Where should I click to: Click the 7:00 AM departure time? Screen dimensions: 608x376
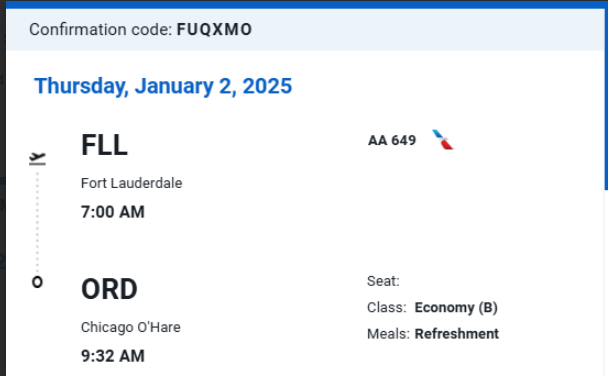point(113,212)
